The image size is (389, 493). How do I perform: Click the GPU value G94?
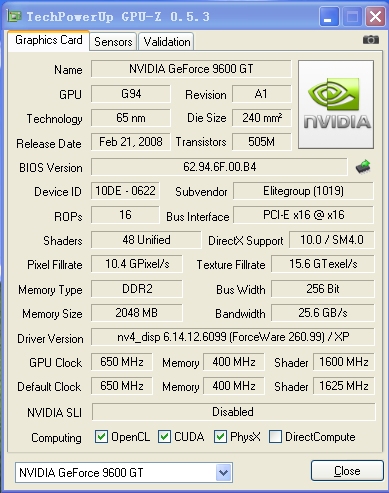coord(131,94)
